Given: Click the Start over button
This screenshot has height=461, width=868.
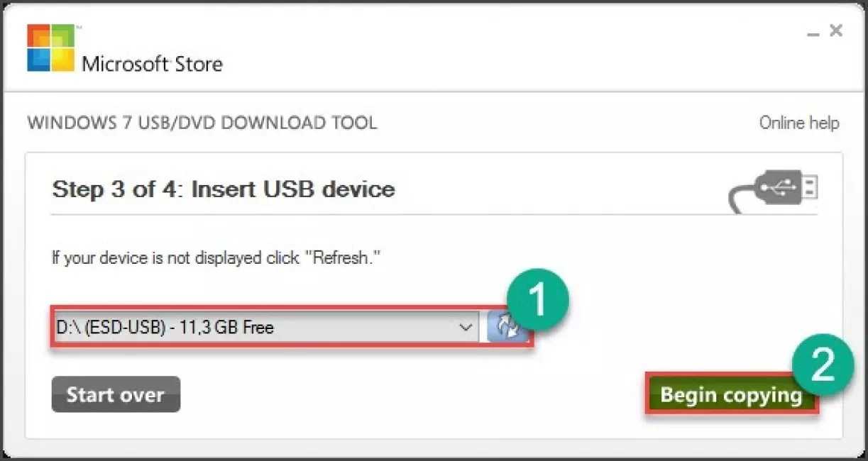Looking at the screenshot, I should tap(116, 394).
